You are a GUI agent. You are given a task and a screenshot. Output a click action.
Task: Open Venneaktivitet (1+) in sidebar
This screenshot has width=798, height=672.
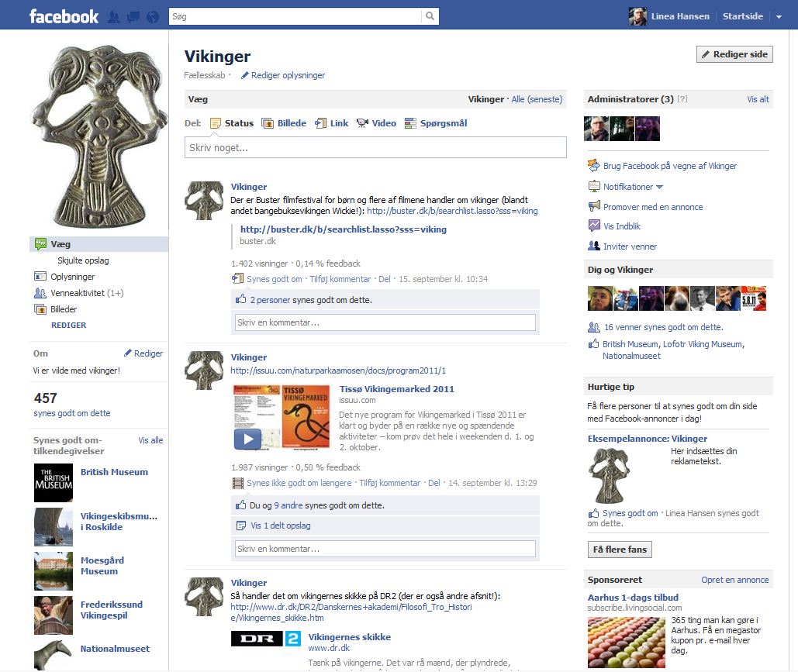click(x=87, y=293)
